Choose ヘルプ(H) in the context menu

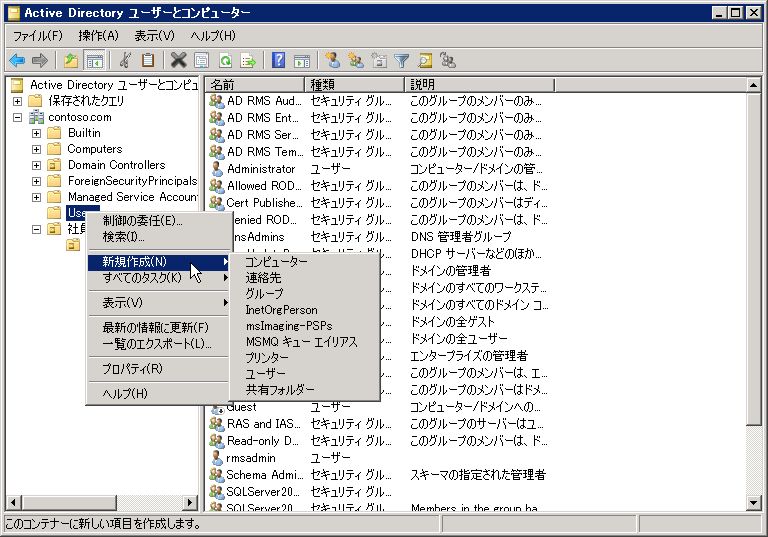click(x=159, y=393)
